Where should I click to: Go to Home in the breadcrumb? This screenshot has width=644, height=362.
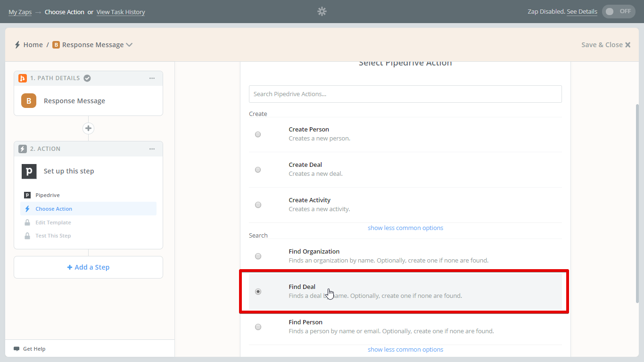coord(33,45)
